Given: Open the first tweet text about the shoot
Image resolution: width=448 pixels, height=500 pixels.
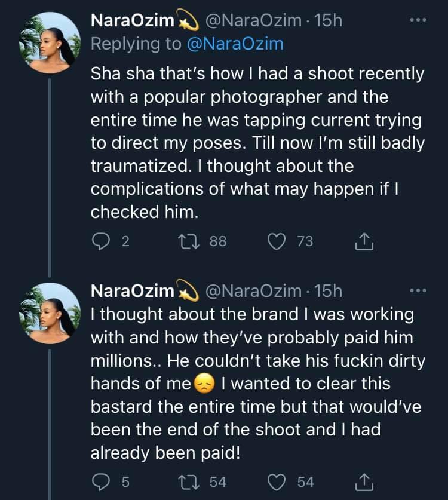Looking at the screenshot, I should coord(257,143).
